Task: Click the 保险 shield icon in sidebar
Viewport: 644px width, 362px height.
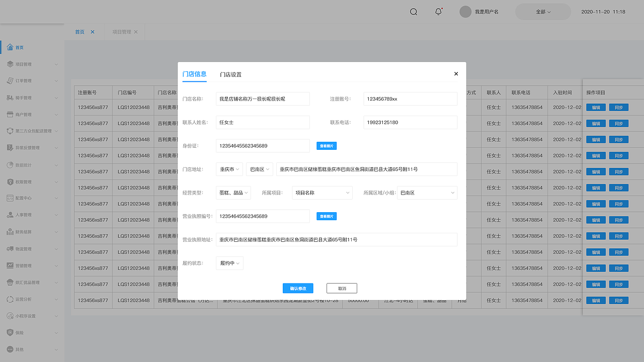Action: point(10,333)
